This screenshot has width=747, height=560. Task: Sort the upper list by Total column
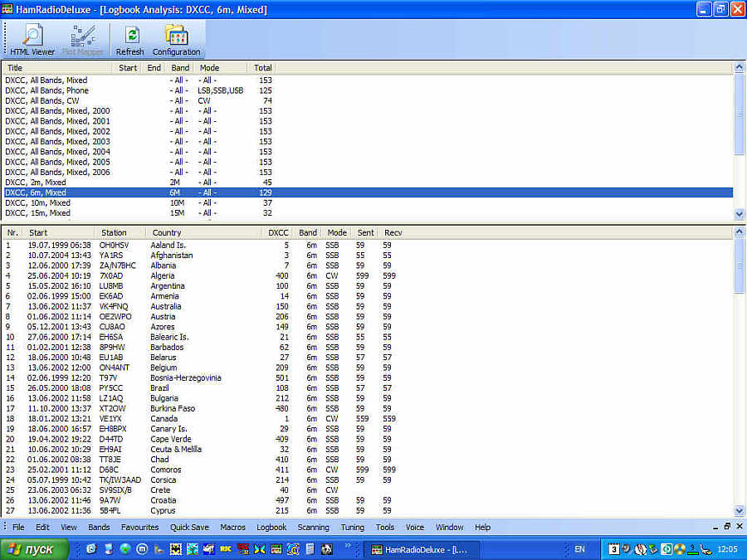click(261, 68)
